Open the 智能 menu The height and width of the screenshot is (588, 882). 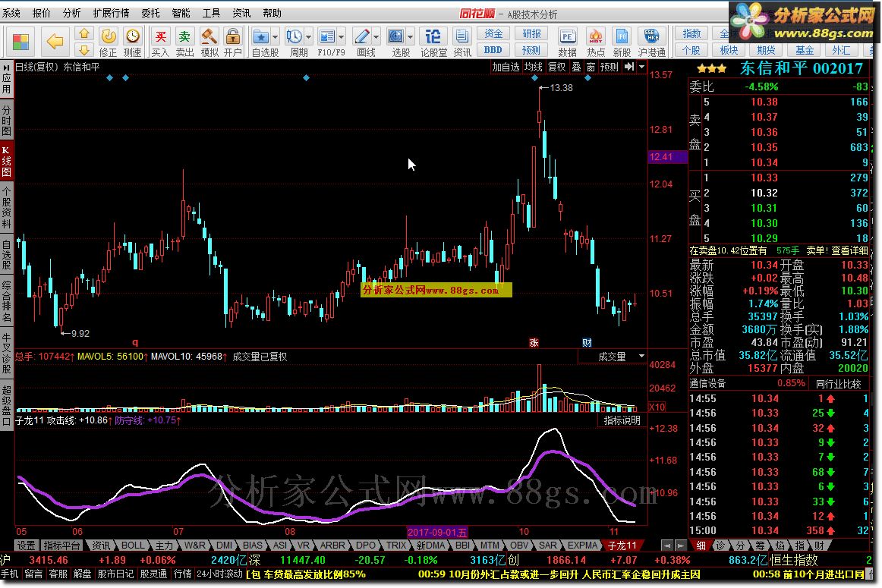181,13
